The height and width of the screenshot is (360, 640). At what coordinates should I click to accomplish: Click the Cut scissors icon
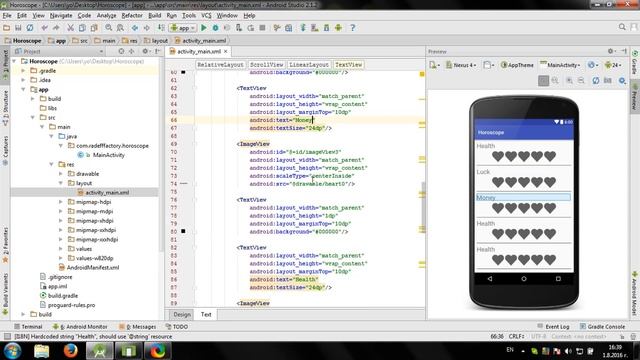pos(71,28)
